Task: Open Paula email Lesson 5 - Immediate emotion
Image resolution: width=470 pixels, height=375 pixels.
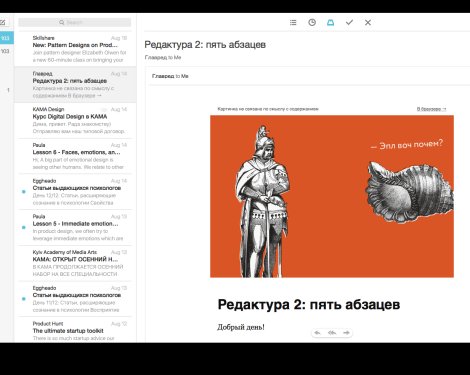Action: 75,227
